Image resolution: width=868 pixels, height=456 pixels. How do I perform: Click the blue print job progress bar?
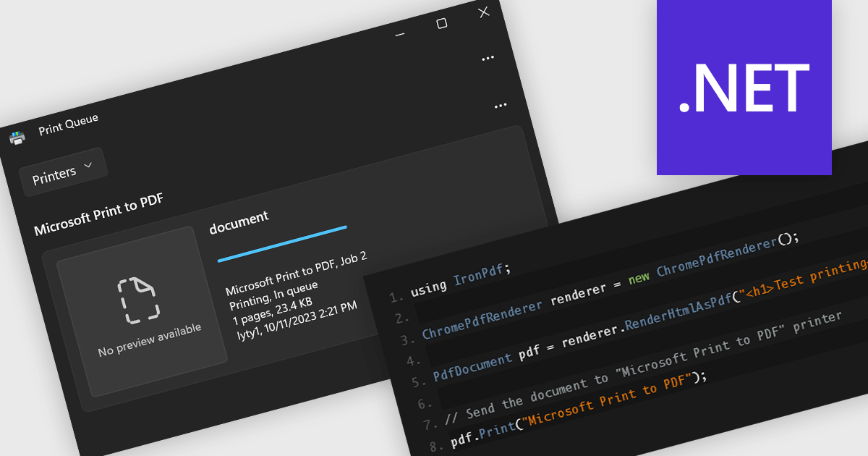pos(282,244)
